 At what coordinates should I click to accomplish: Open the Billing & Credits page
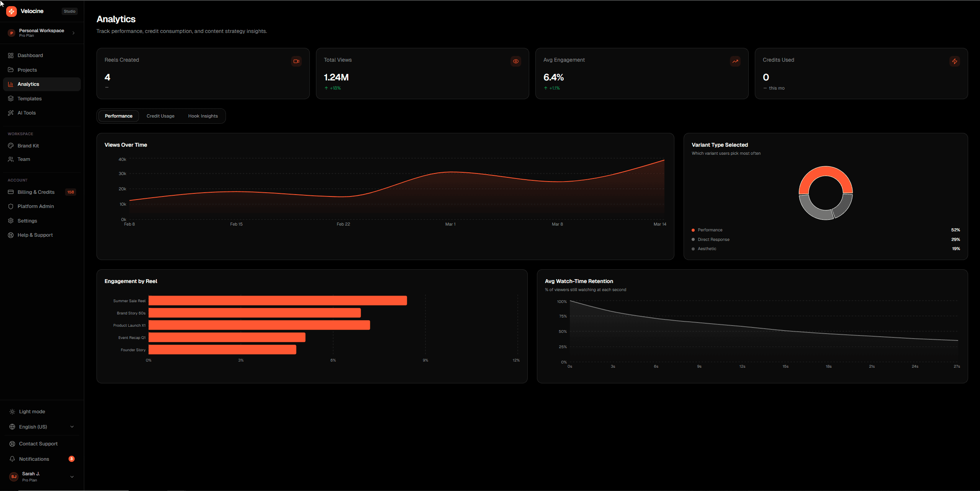pos(36,192)
